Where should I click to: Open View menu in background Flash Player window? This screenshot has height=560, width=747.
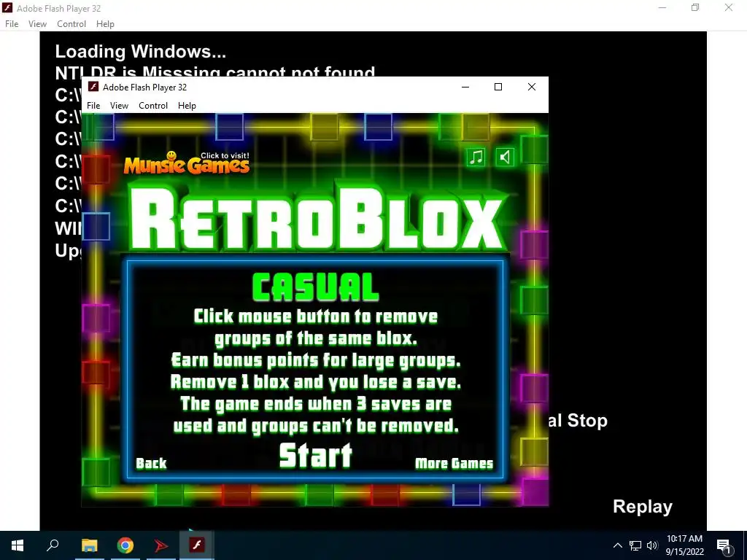tap(37, 24)
